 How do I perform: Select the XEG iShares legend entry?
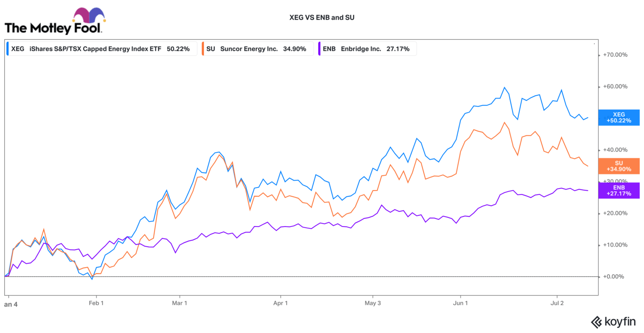click(101, 49)
